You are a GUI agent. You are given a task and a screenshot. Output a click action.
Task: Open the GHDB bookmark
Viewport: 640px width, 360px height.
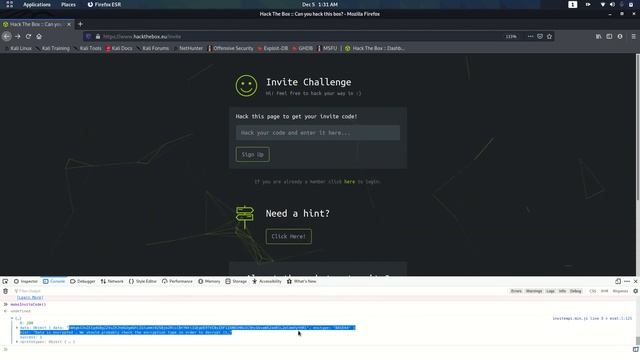coord(303,48)
